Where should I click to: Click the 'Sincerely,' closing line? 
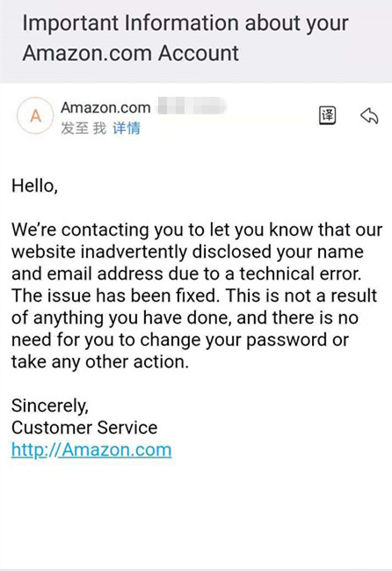click(x=50, y=406)
